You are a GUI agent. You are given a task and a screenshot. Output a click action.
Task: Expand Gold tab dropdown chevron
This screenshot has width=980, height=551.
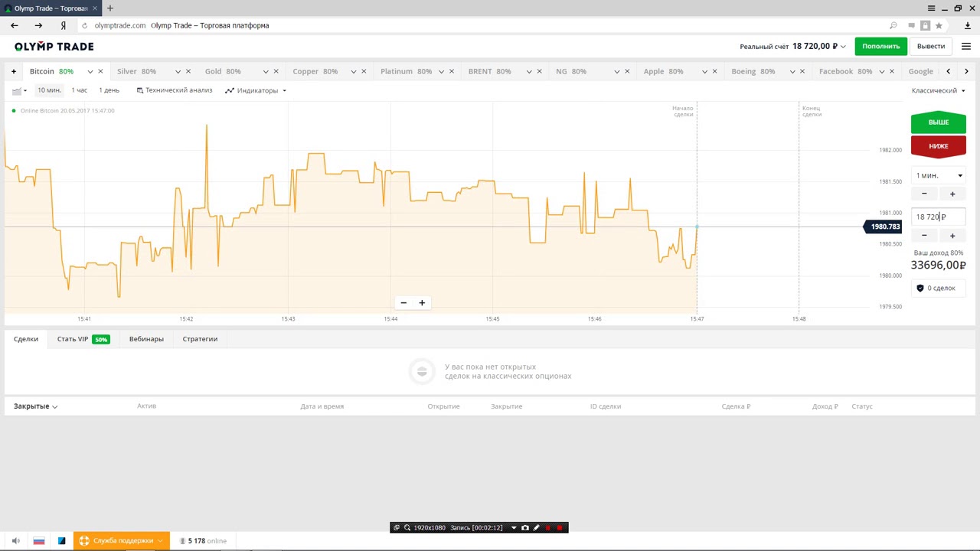(266, 71)
